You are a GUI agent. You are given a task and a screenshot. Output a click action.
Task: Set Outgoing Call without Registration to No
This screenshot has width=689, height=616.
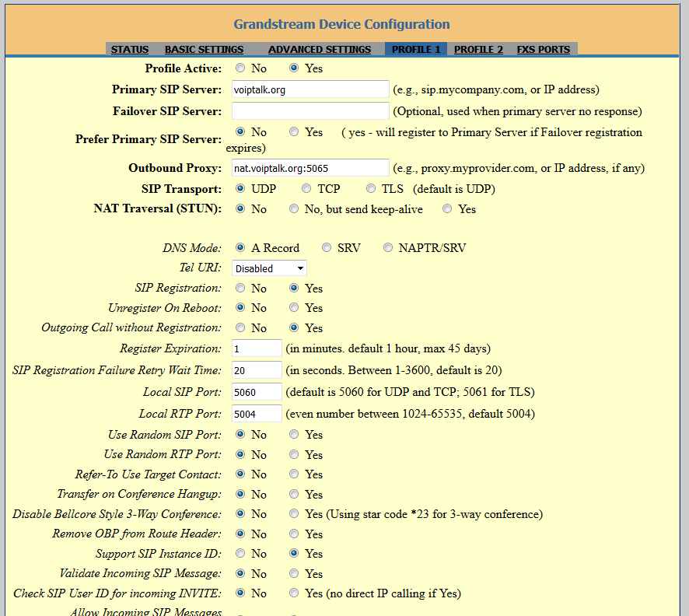[240, 327]
